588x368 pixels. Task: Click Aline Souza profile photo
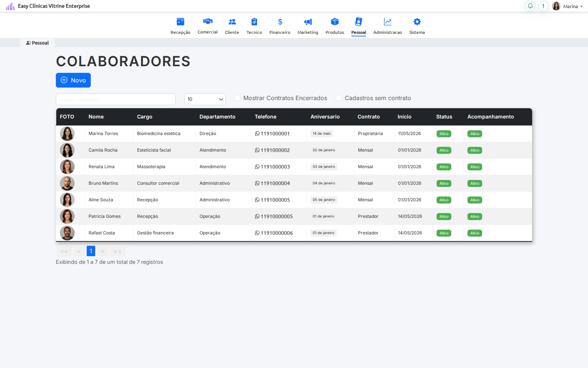pos(67,200)
